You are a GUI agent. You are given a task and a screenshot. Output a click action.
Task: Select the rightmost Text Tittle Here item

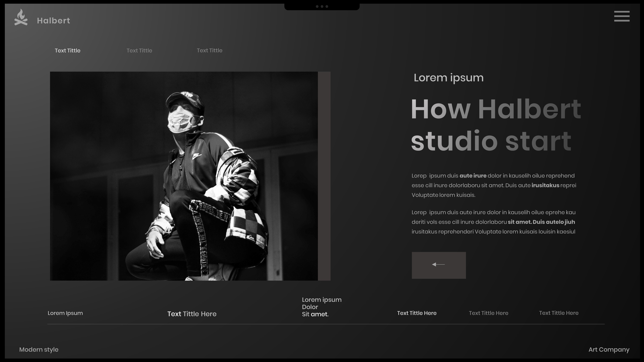pyautogui.click(x=559, y=313)
